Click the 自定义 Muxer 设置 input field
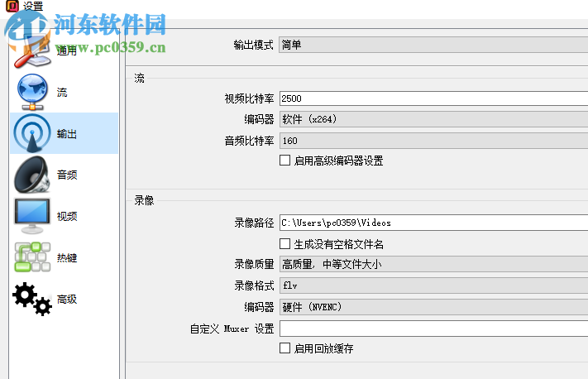This screenshot has height=379, width=588. coord(434,329)
